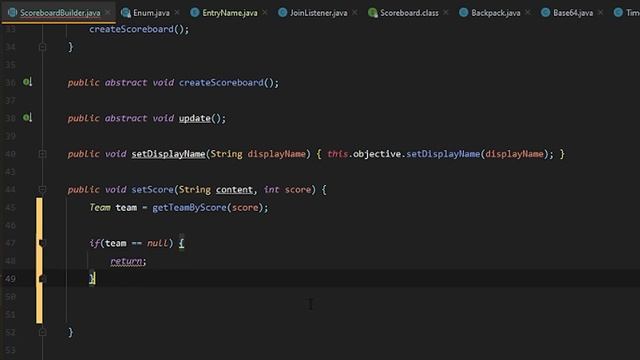Open the Enum.java tab

point(151,13)
